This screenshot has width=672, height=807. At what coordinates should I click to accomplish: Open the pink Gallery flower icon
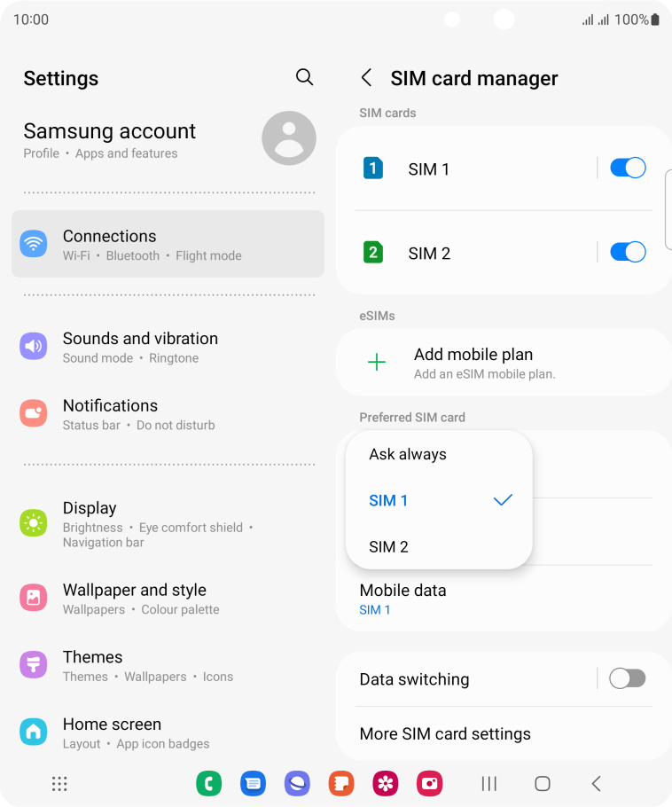click(386, 783)
